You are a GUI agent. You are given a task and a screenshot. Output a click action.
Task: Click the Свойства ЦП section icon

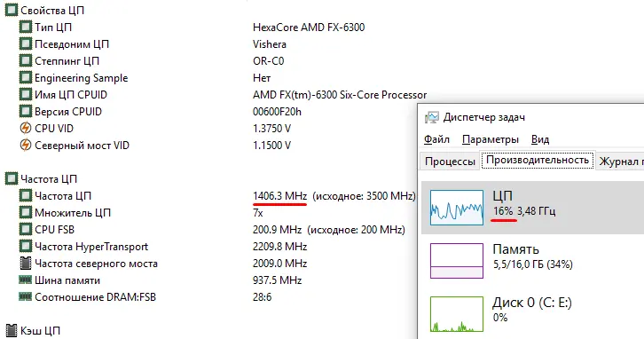tap(12, 11)
